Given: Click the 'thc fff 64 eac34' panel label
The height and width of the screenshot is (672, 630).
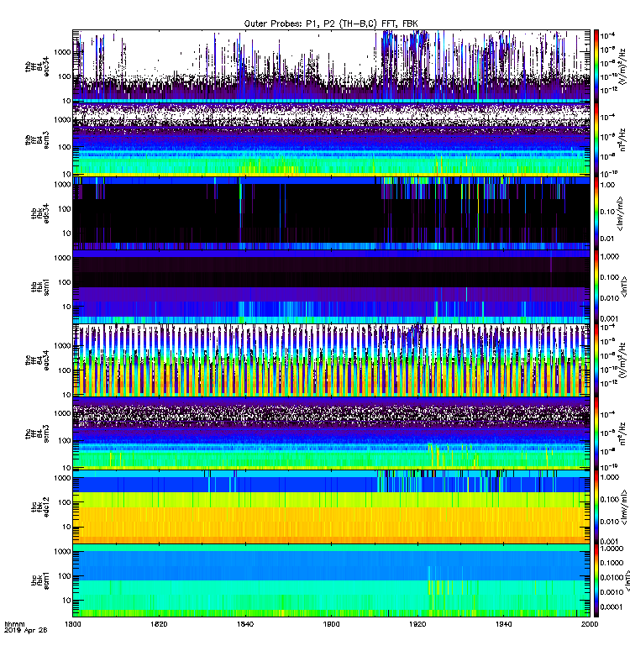Looking at the screenshot, I should 37,360.
